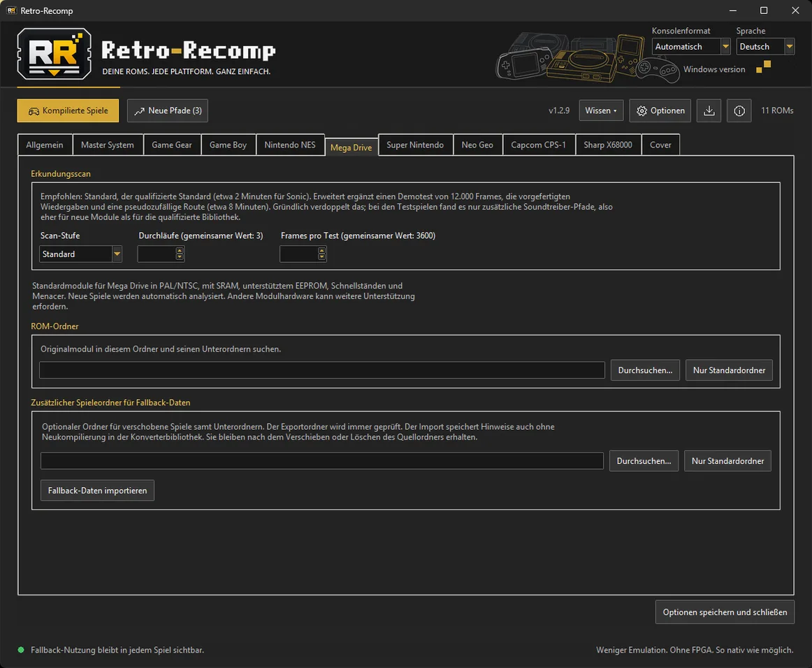Click the v1.2.9 version label
The image size is (812, 668).
point(559,110)
